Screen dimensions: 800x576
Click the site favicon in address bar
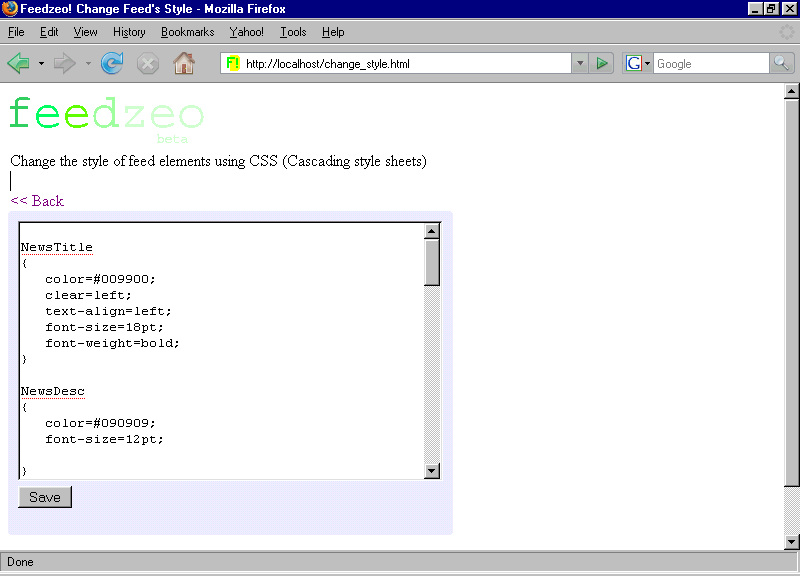coord(233,64)
